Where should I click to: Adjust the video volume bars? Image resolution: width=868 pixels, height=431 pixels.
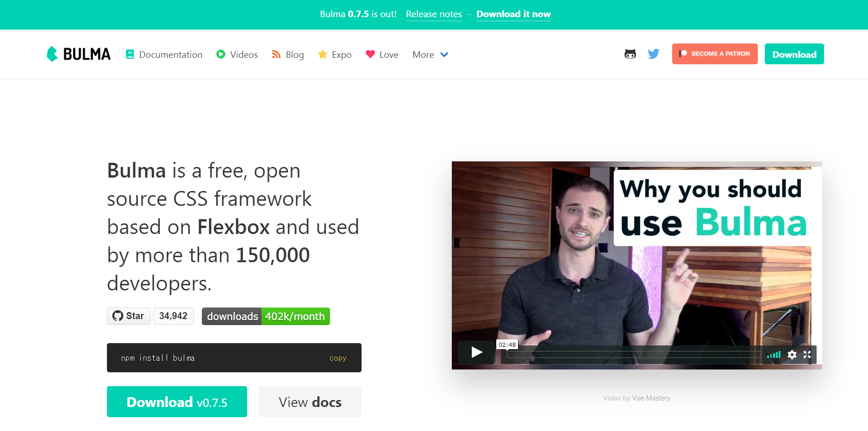[774, 355]
